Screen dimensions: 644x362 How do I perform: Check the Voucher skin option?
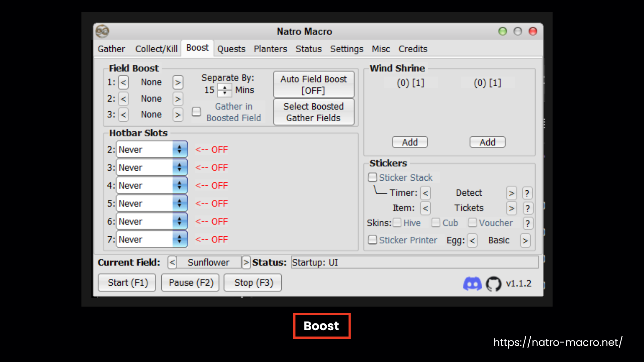472,223
